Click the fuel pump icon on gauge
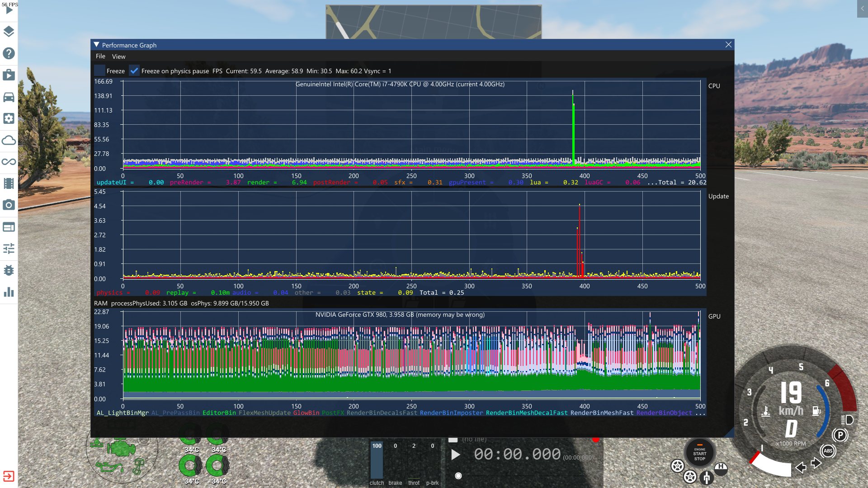Viewport: 868px width, 488px height. [x=816, y=411]
